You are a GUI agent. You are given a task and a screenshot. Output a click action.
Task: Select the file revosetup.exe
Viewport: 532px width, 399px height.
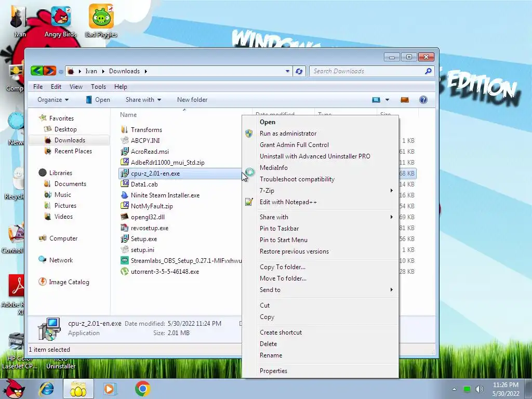pyautogui.click(x=150, y=228)
